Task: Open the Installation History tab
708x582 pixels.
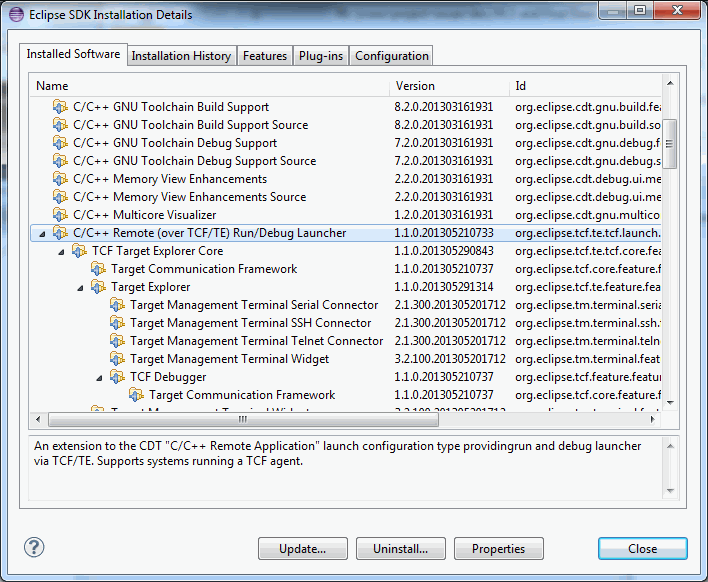Action: tap(182, 56)
